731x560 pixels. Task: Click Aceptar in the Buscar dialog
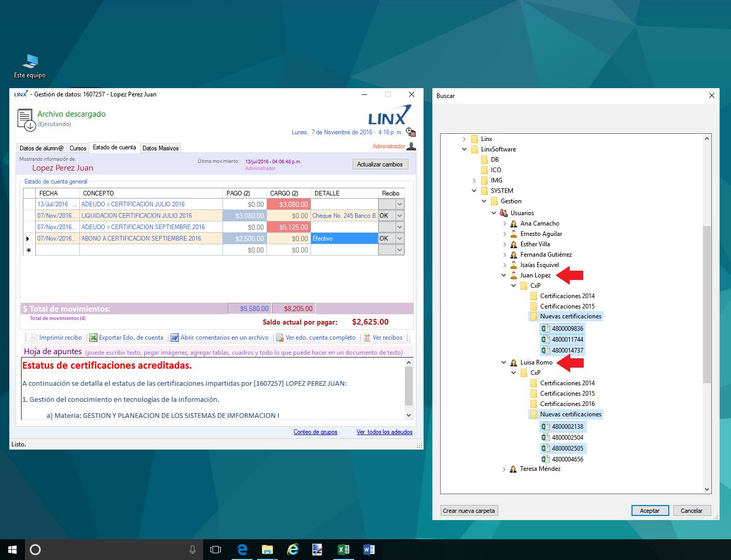[x=650, y=511]
